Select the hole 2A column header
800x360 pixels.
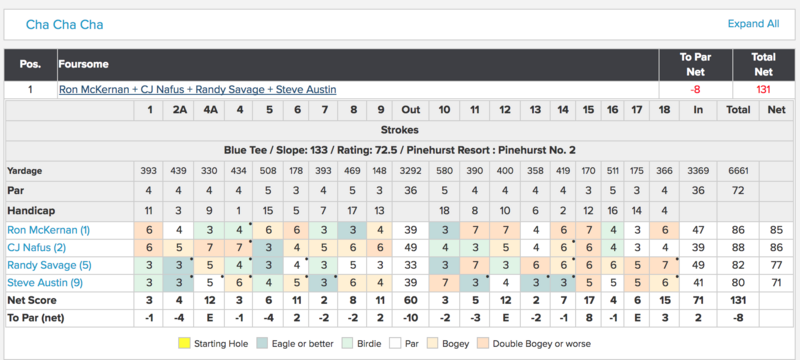click(179, 110)
